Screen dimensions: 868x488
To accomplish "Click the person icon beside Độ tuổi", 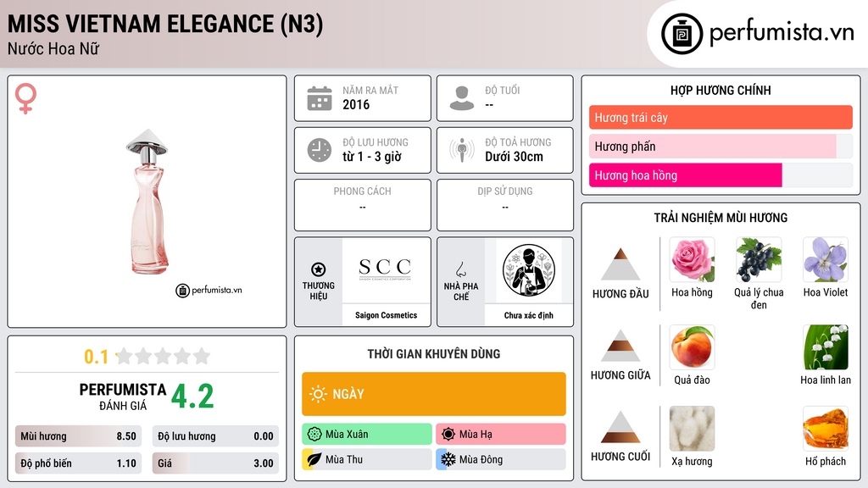I will pyautogui.click(x=462, y=98).
